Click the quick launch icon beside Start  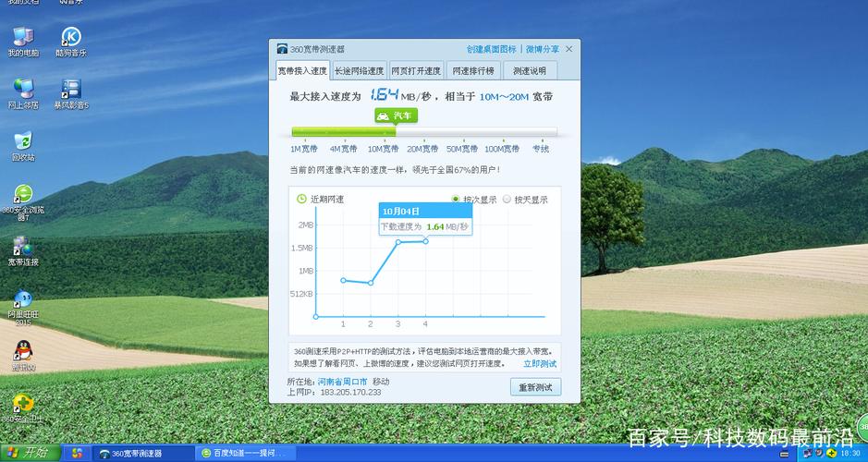(x=77, y=453)
